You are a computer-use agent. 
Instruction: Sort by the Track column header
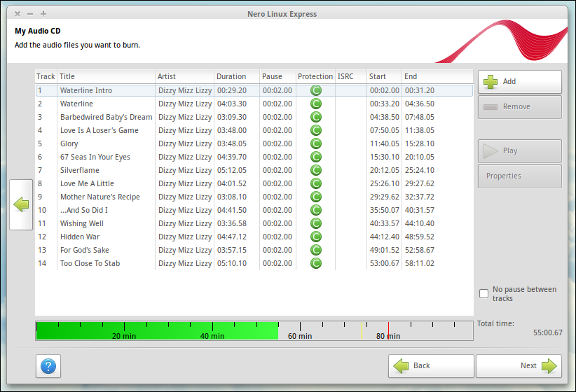click(x=46, y=76)
